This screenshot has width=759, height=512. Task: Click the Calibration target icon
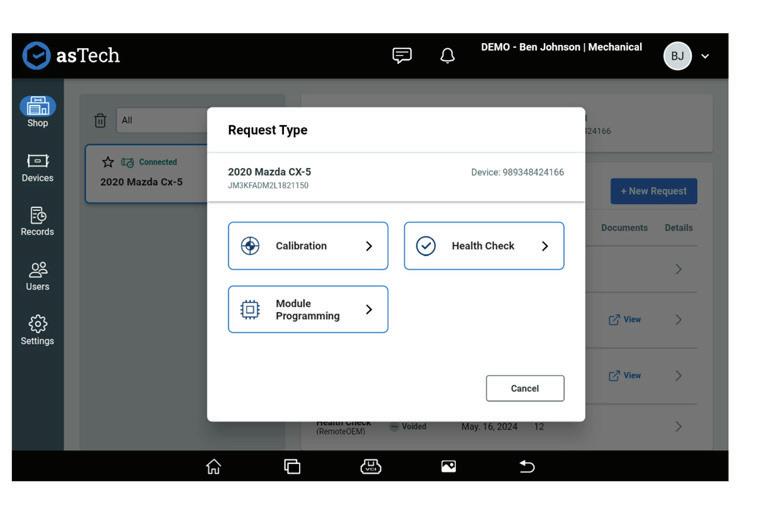[x=250, y=246]
